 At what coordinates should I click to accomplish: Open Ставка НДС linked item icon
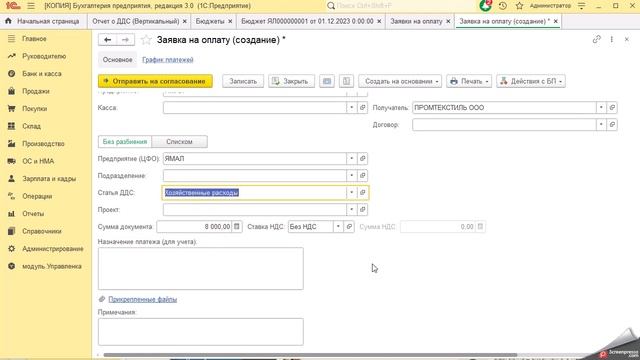pos(349,227)
